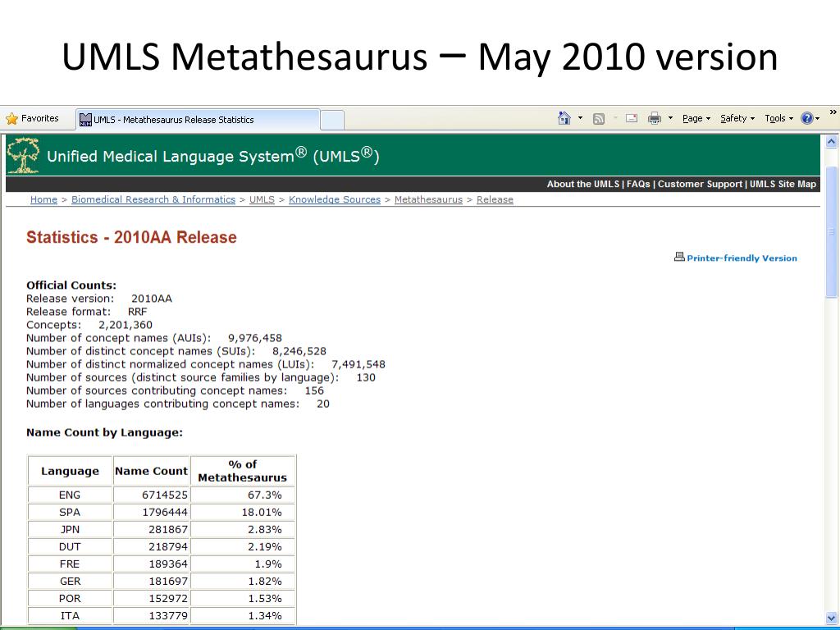Open Metathesaurus breadcrumb link
Screen dimensions: 840x630
click(x=428, y=199)
